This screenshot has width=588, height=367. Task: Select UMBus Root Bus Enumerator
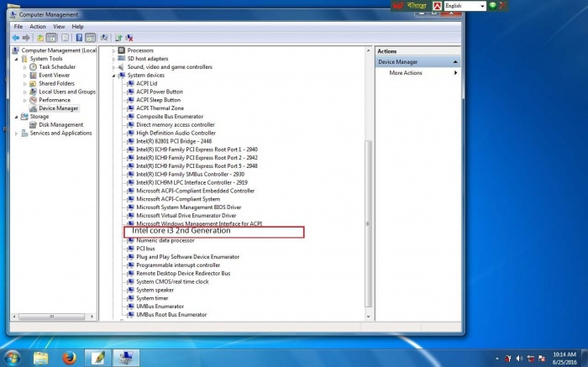(171, 315)
